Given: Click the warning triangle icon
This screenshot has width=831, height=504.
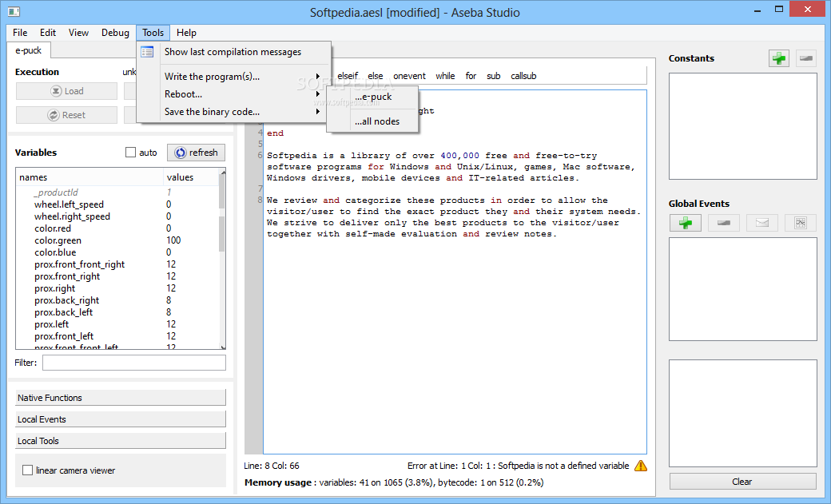Looking at the screenshot, I should tap(641, 466).
